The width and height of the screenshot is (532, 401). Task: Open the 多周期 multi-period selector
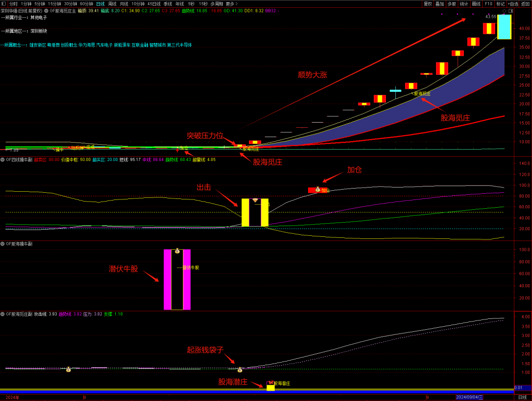(x=216, y=4)
